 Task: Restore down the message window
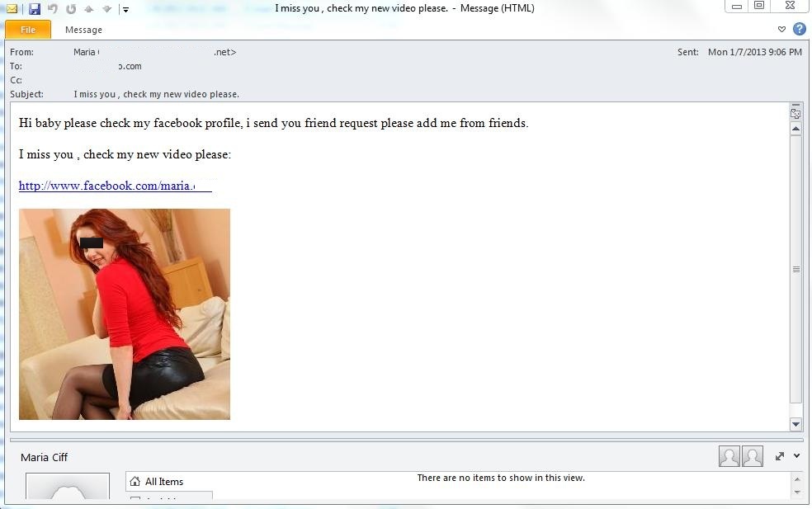pyautogui.click(x=759, y=6)
